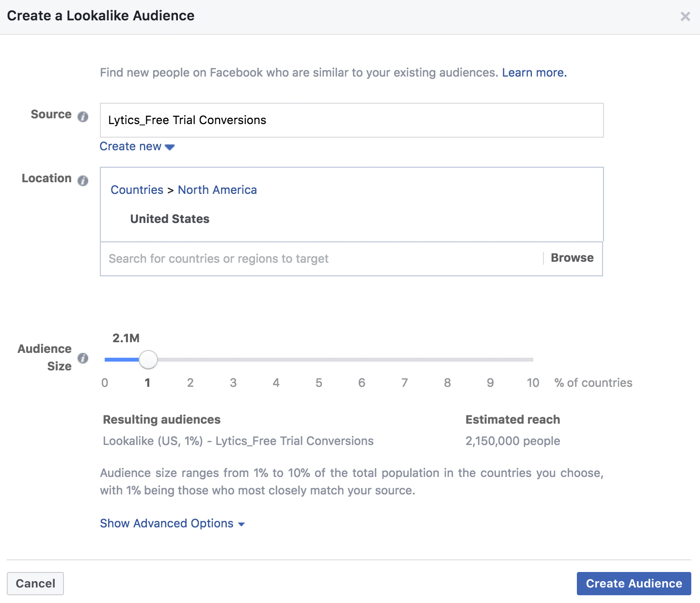Select the United States location entry
This screenshot has height=603, width=700.
point(170,219)
